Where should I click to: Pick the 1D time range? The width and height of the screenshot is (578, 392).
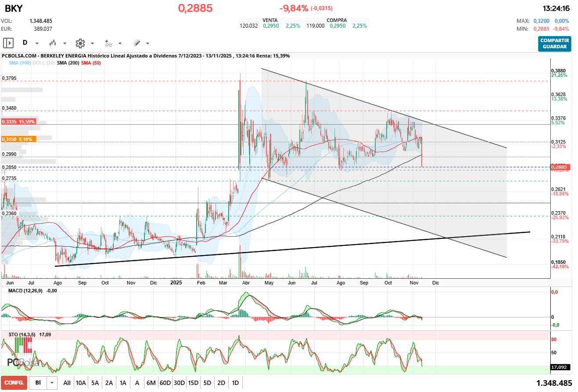click(235, 383)
